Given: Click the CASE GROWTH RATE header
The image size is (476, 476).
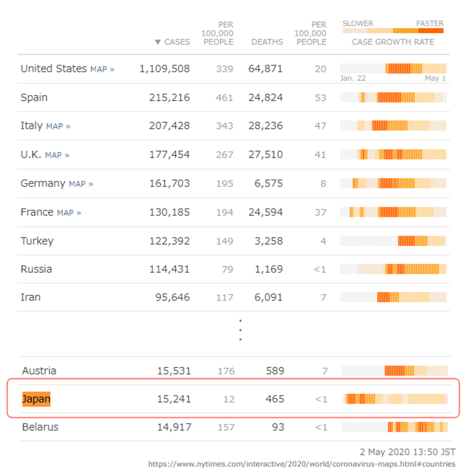Looking at the screenshot, I should coord(393,42).
